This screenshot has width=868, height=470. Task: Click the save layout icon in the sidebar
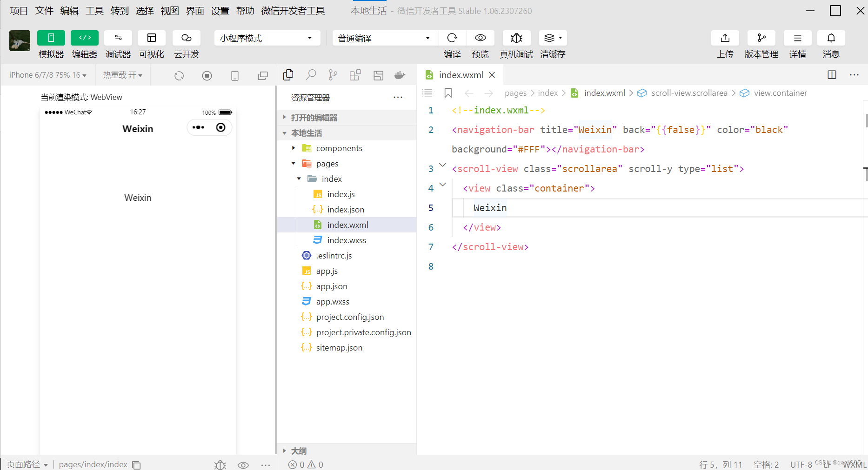click(378, 75)
